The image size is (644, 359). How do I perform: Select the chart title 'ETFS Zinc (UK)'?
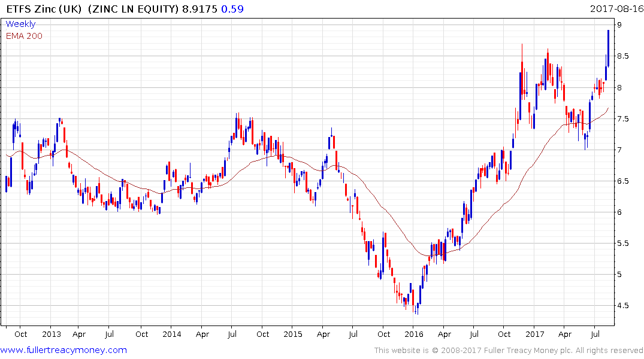click(44, 9)
